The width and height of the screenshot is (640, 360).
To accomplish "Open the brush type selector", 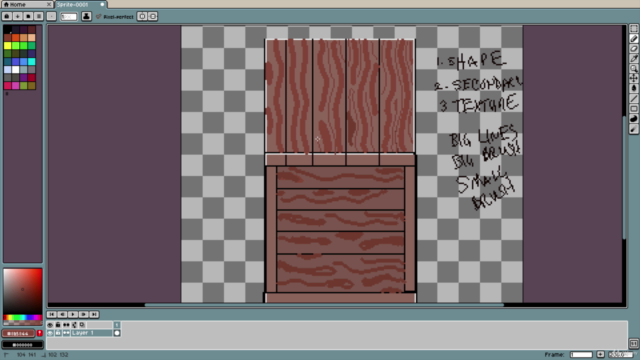I will [51, 16].
